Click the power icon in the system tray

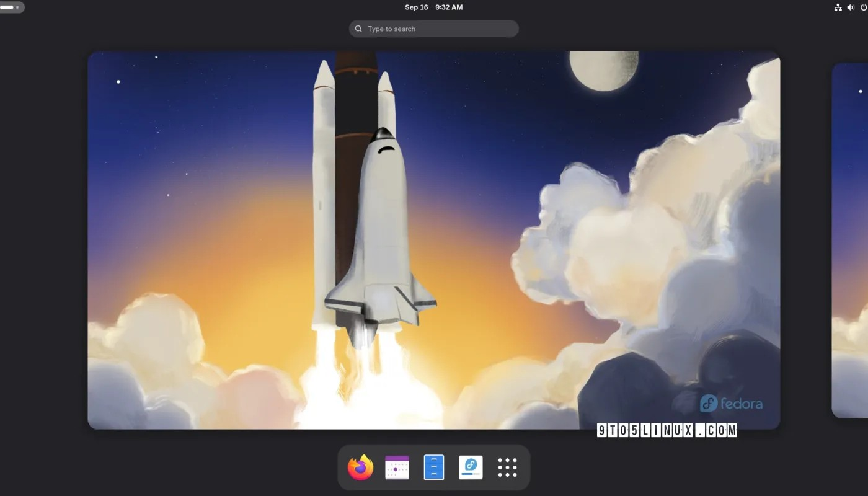862,7
